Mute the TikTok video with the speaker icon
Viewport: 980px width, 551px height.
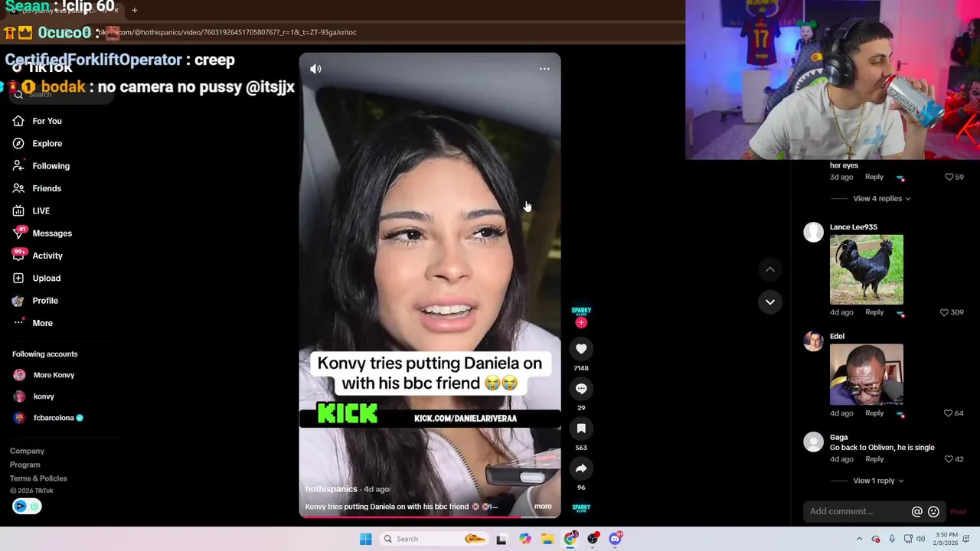(315, 69)
